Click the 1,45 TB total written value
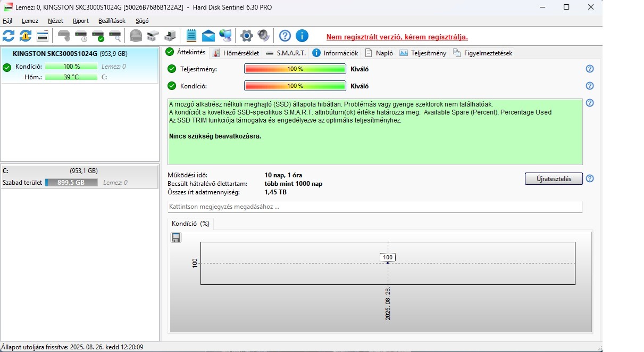Viewport: 644px width, 352px height. [275, 192]
